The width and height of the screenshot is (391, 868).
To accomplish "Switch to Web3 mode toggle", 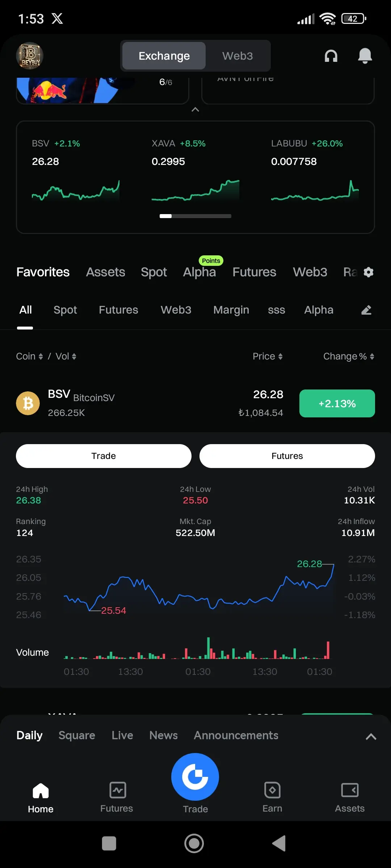I will [x=237, y=56].
